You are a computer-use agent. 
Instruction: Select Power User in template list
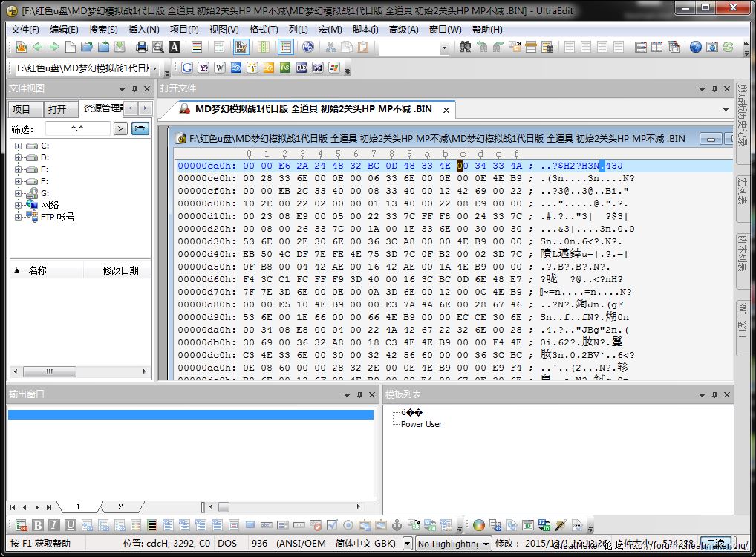[x=421, y=424]
